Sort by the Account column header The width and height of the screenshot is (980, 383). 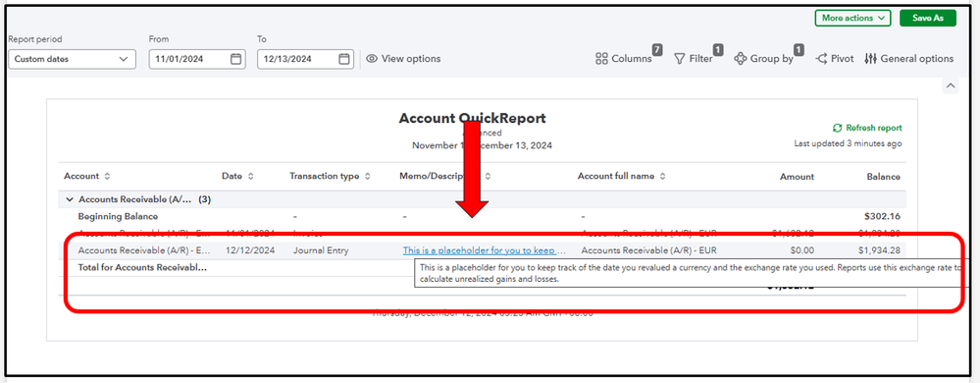pyautogui.click(x=87, y=177)
